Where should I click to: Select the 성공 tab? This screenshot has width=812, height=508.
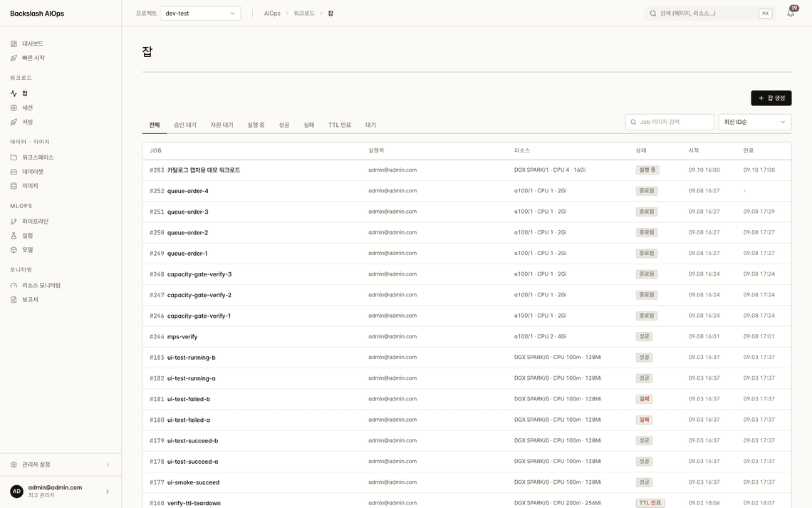tap(283, 125)
